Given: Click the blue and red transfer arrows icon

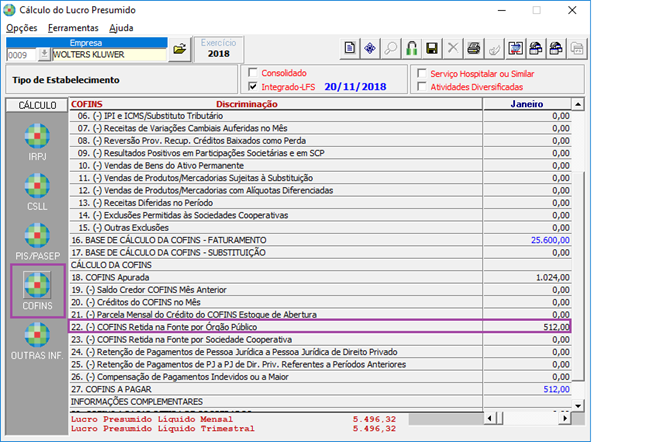Looking at the screenshot, I should pyautogui.click(x=515, y=48).
